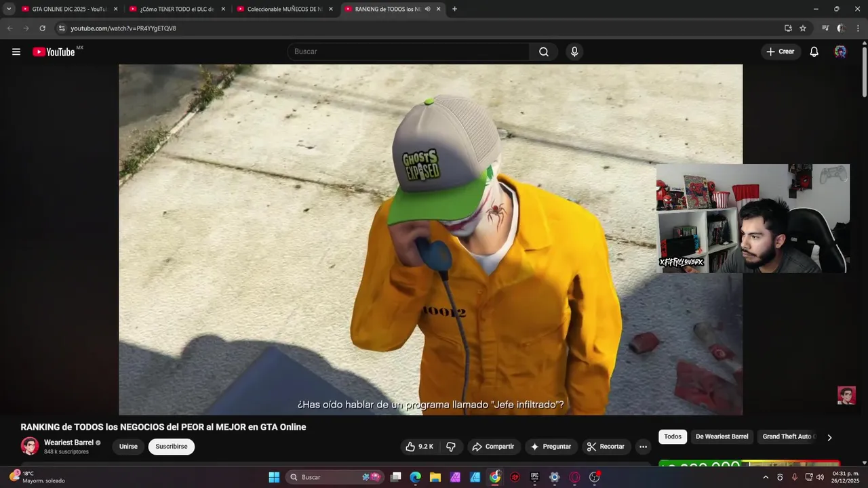Open the account avatar menu

coord(840,52)
